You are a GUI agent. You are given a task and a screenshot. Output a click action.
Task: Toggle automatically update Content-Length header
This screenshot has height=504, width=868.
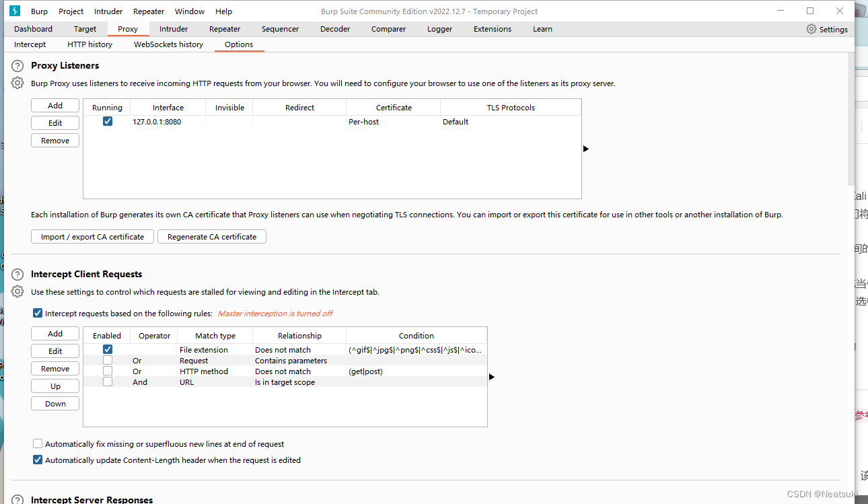38,460
